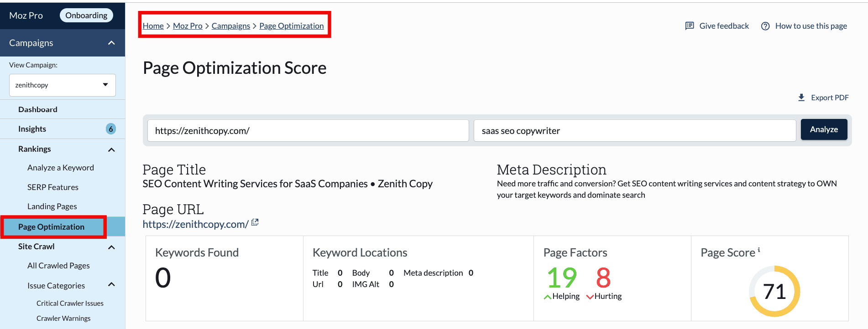Toggle the Onboarding pill button
Image resolution: width=868 pixels, height=329 pixels.
click(x=86, y=15)
